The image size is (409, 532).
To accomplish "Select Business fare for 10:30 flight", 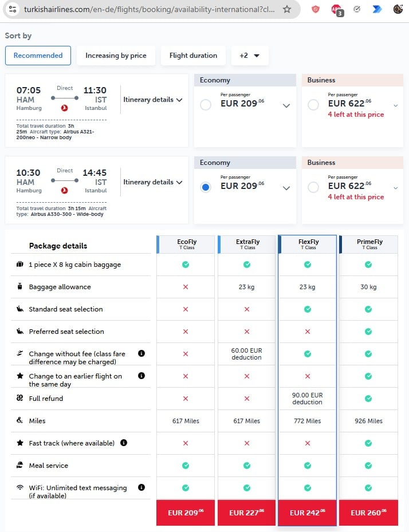I will (313, 187).
